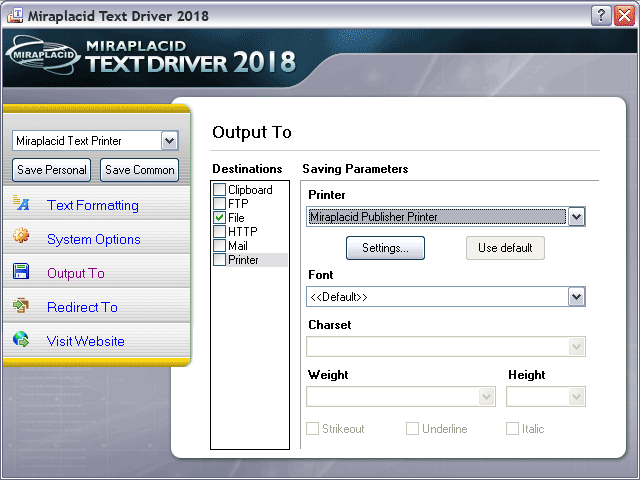This screenshot has height=480, width=640.
Task: Click the Miraplacid logo in the banner
Action: [43, 55]
